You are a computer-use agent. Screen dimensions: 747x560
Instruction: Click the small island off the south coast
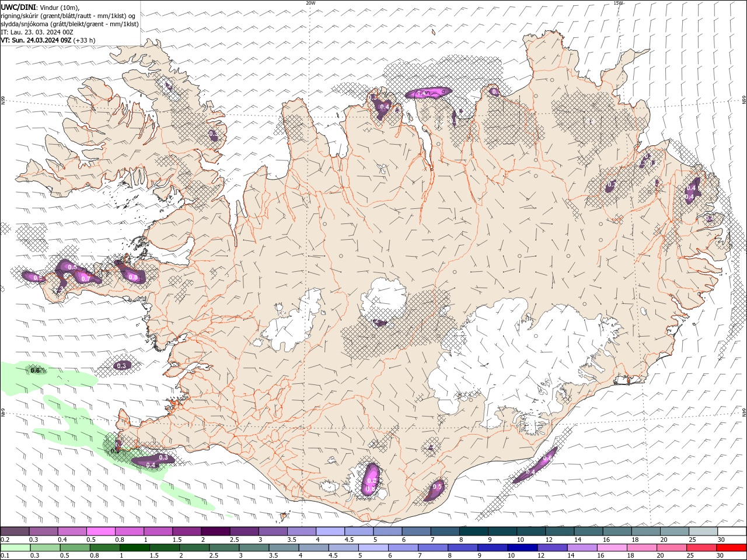tap(284, 516)
